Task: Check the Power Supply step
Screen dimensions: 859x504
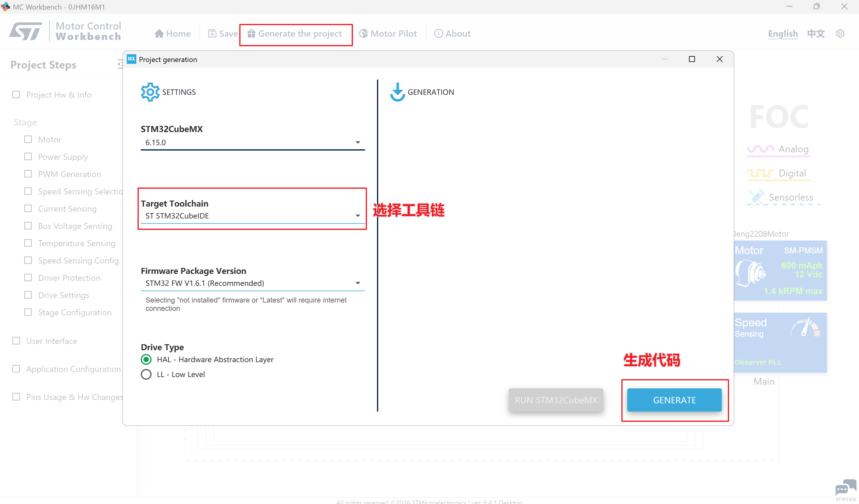Action: tap(28, 157)
